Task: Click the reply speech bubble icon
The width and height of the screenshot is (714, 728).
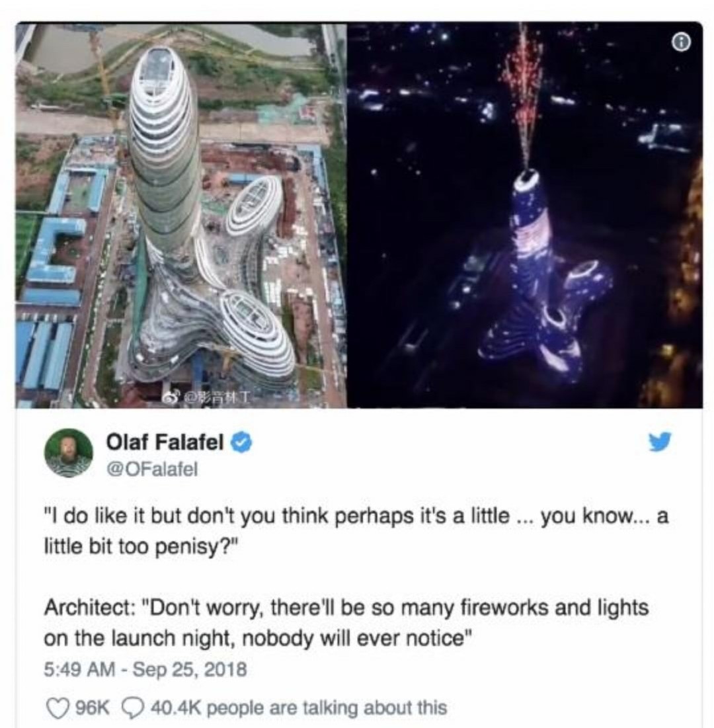Action: point(129,708)
